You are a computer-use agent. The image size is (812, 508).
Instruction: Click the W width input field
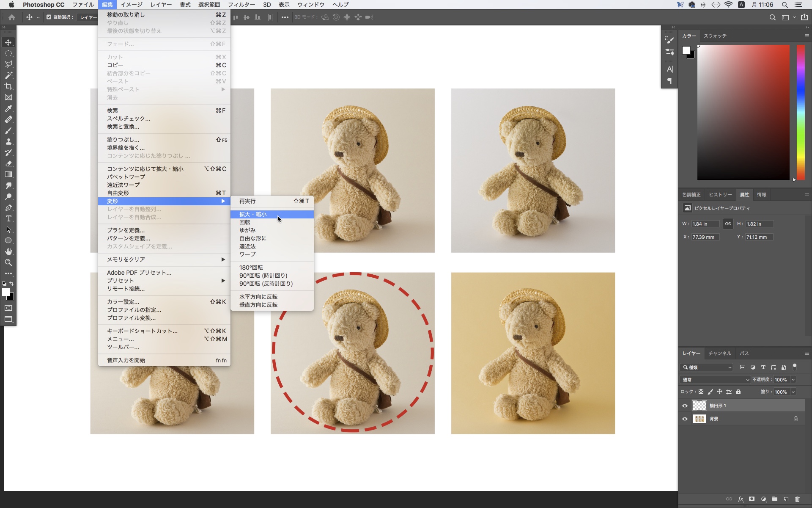[705, 224]
